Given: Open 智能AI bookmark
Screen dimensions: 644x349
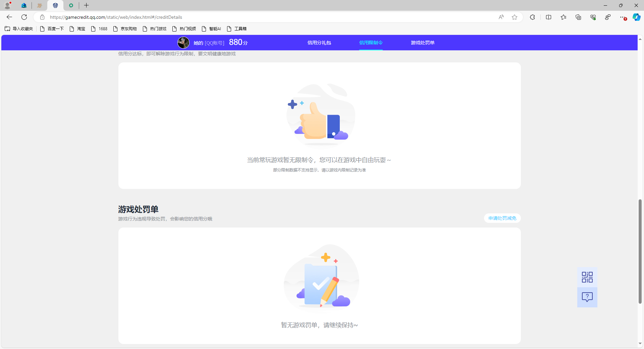Looking at the screenshot, I should 212,29.
